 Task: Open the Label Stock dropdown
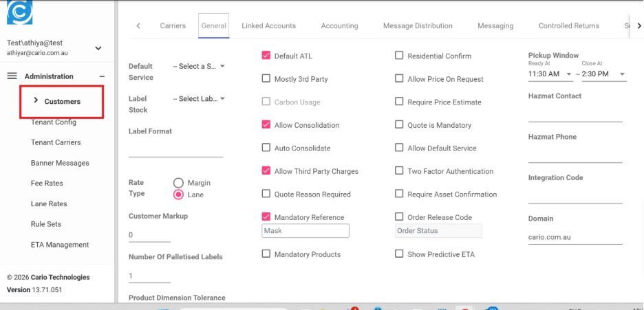click(199, 99)
